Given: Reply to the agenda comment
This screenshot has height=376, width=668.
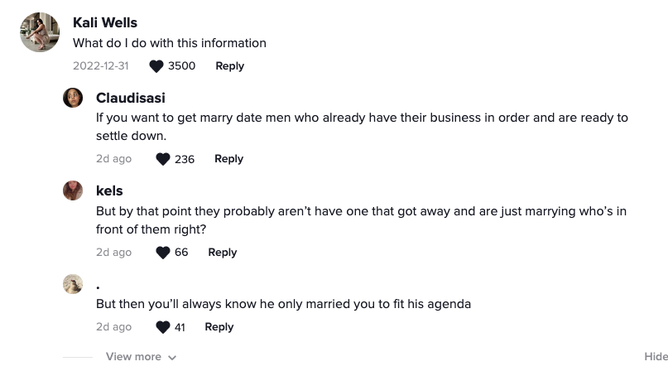Looking at the screenshot, I should tap(219, 327).
